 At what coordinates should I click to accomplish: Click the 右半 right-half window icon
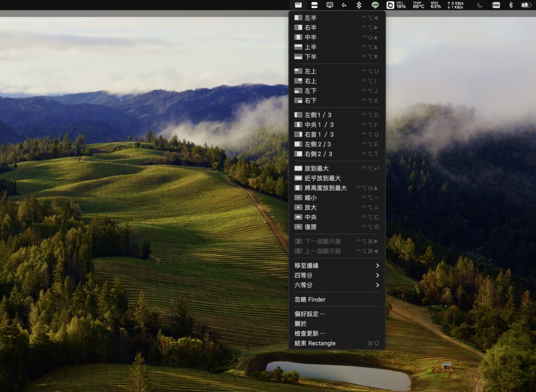coord(298,28)
